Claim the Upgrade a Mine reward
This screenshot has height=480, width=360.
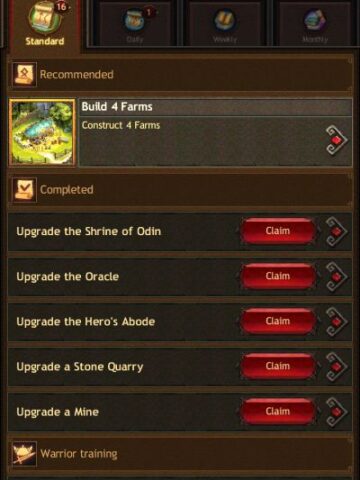click(x=278, y=411)
